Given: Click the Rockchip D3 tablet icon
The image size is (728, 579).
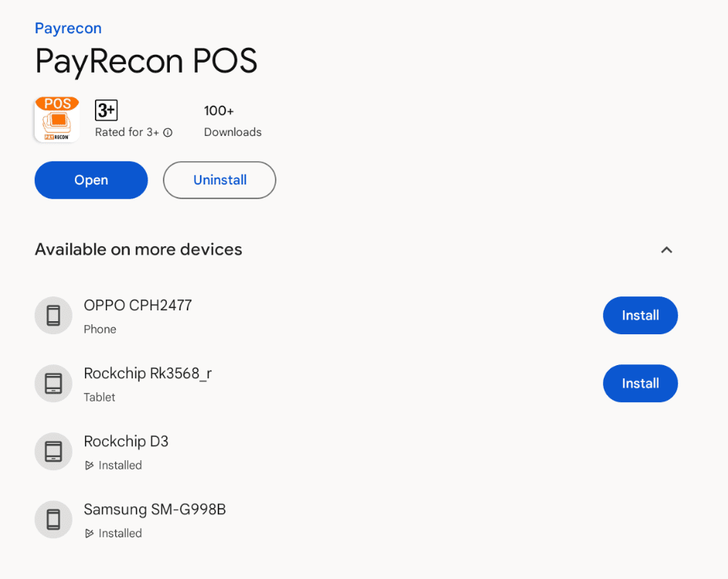Looking at the screenshot, I should pos(53,452).
